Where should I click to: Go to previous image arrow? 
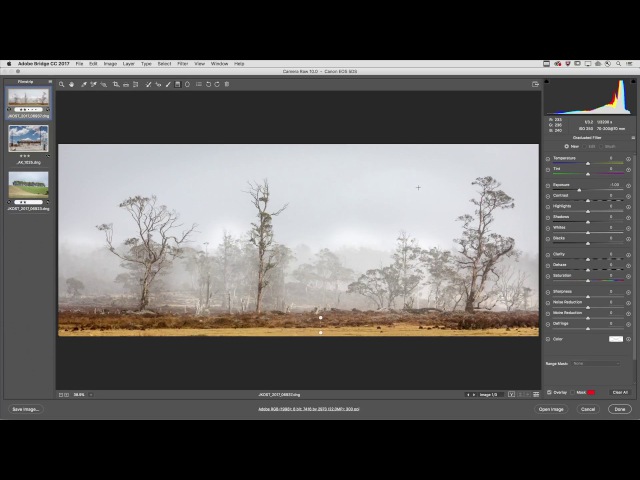point(468,395)
